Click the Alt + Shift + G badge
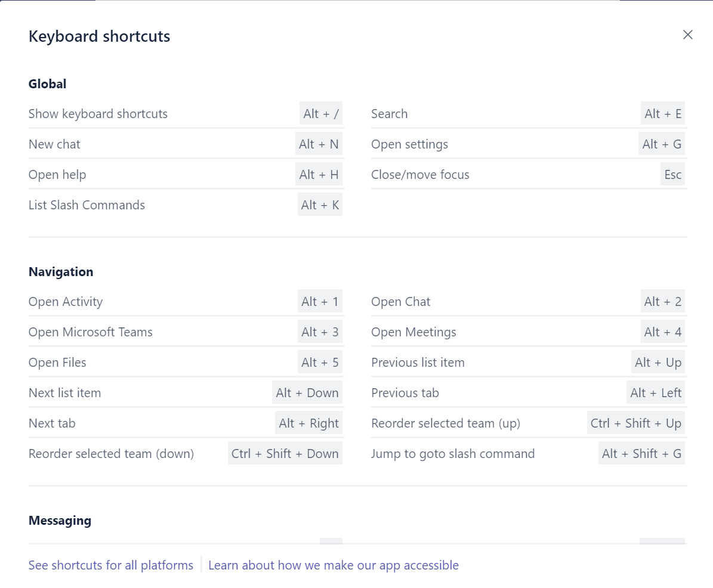The image size is (713, 588). pos(641,453)
